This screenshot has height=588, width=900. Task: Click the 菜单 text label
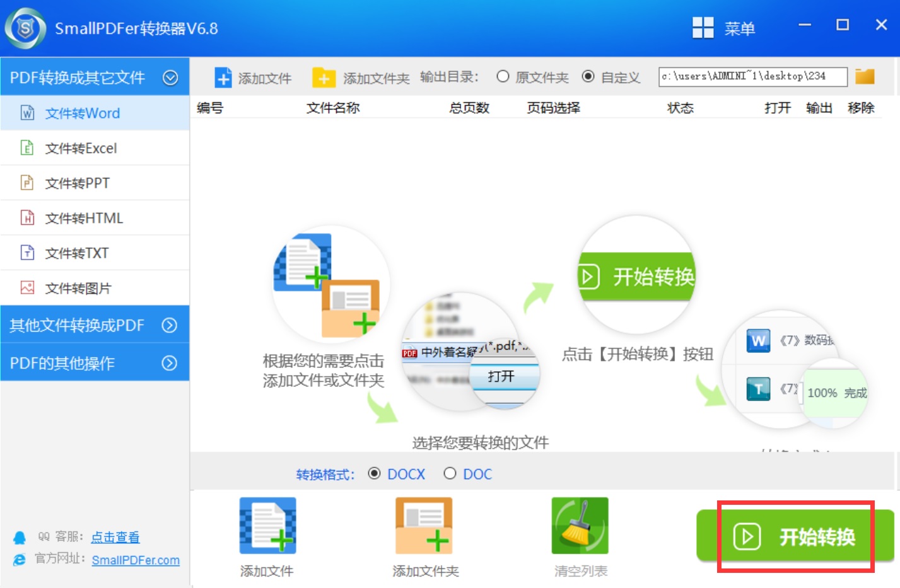tap(739, 28)
